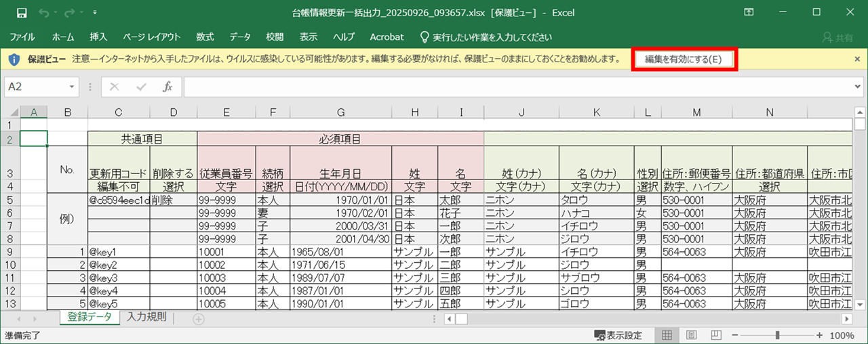Click the 登録データ sheet tab

tap(90, 317)
